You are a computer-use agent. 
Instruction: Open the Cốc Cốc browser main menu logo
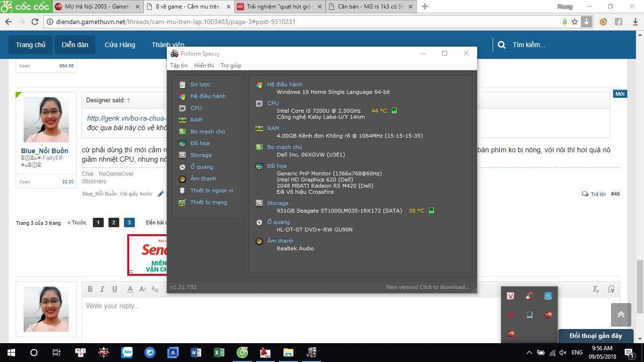click(25, 7)
